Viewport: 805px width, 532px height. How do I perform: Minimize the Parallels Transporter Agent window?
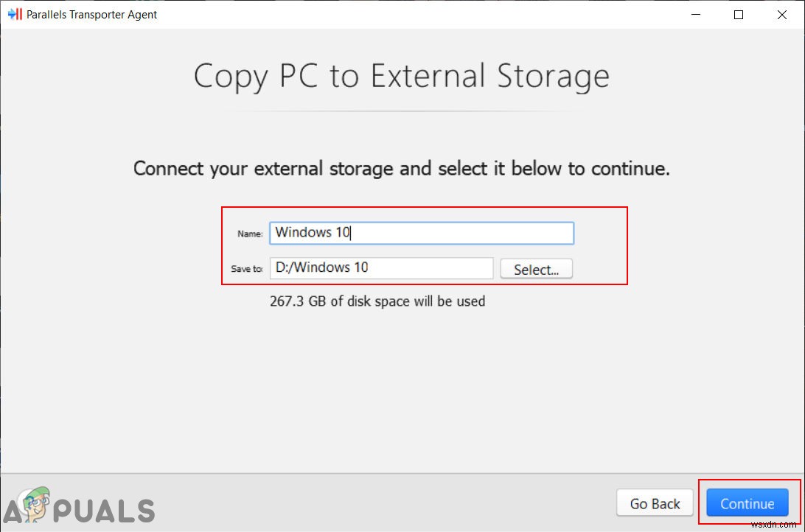coord(695,14)
